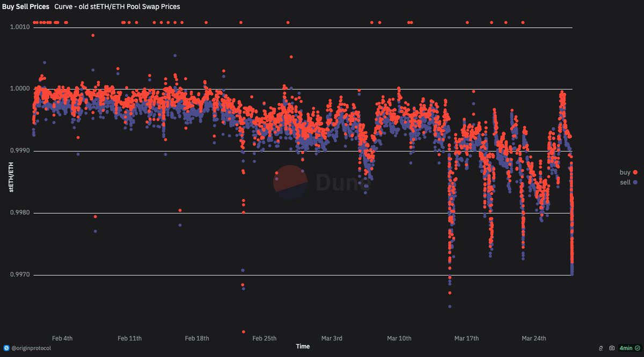This screenshot has width=644, height=357.
Task: Click the 'Time' x-axis title
Action: click(x=303, y=346)
